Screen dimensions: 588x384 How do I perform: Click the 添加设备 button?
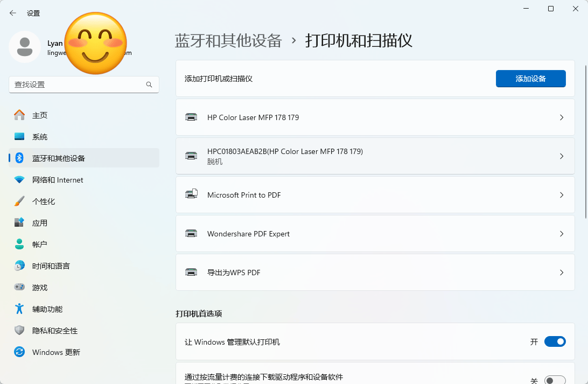pos(530,79)
